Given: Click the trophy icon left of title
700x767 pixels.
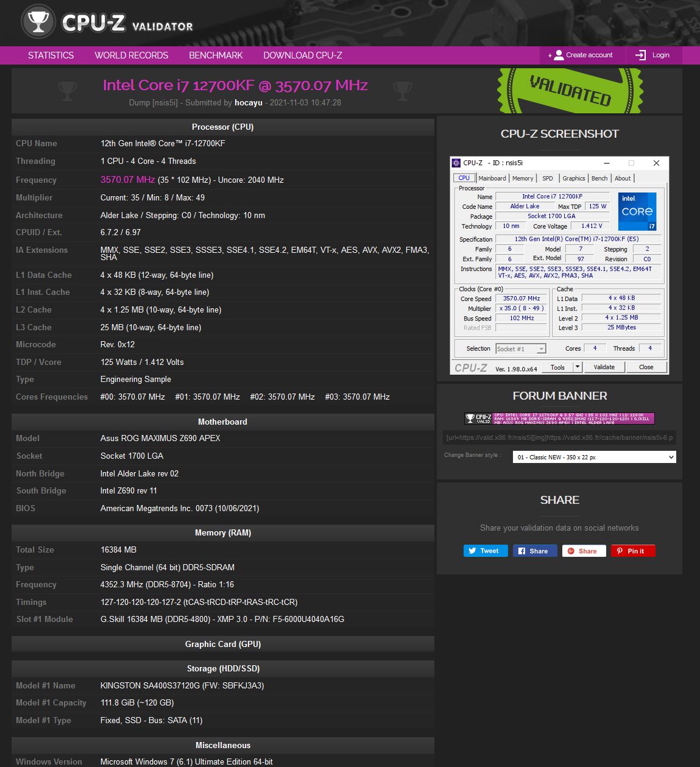Looking at the screenshot, I should tap(67, 91).
